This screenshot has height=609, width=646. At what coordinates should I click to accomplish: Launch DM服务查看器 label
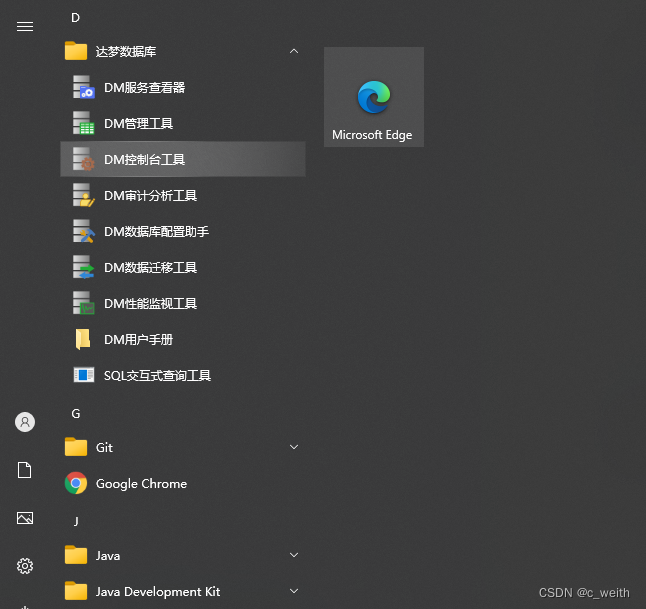point(145,87)
